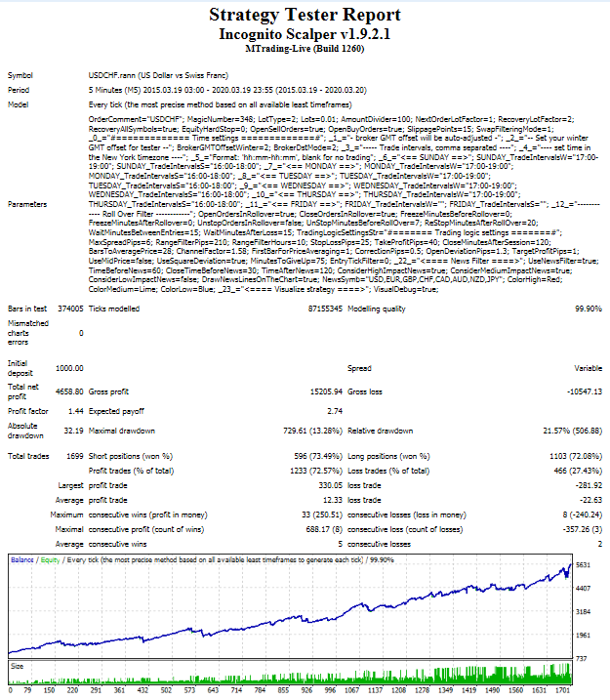Viewport: 610px width, 700px height.
Task: Select chart y-axis label 1961
Action: pyautogui.click(x=583, y=636)
